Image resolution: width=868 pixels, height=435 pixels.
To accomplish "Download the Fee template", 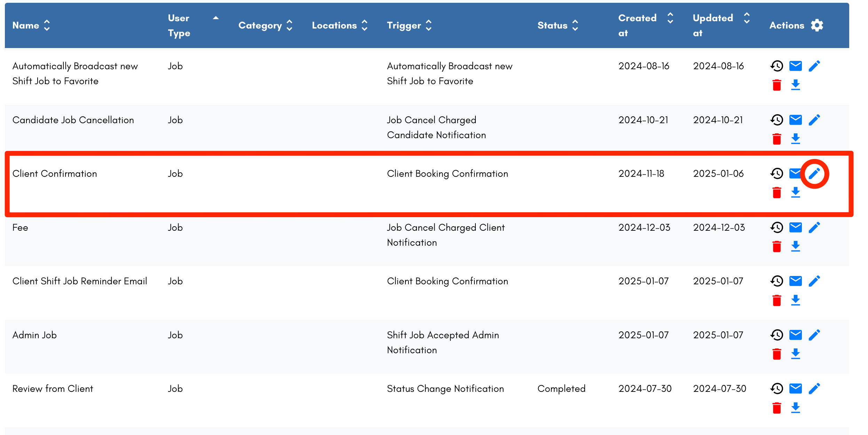I will (796, 246).
